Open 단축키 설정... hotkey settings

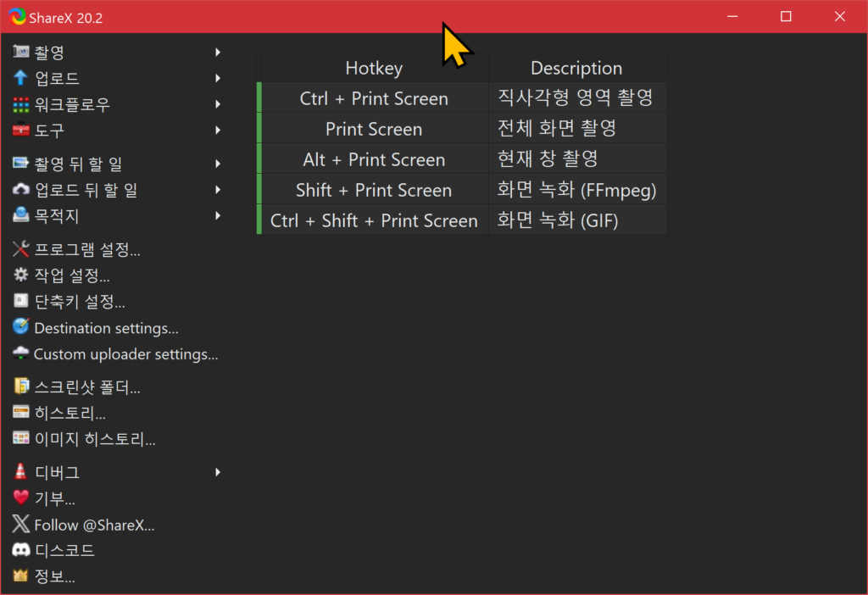[x=116, y=301]
